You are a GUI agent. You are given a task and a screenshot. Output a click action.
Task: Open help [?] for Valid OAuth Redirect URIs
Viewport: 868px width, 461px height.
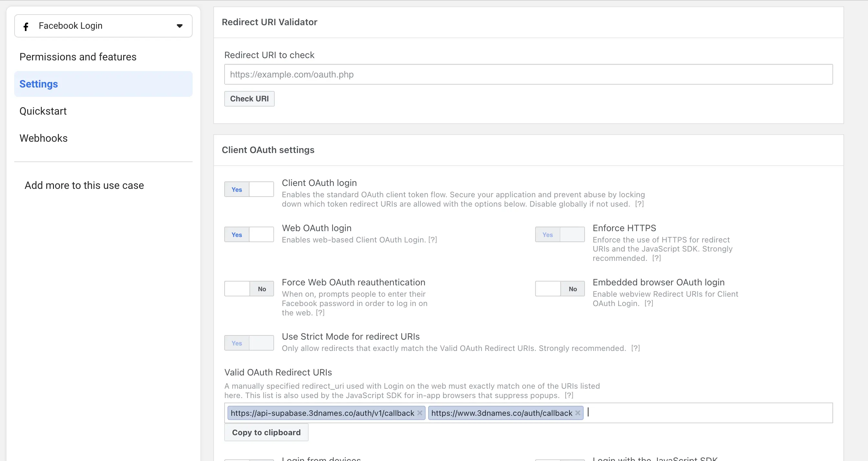click(569, 395)
